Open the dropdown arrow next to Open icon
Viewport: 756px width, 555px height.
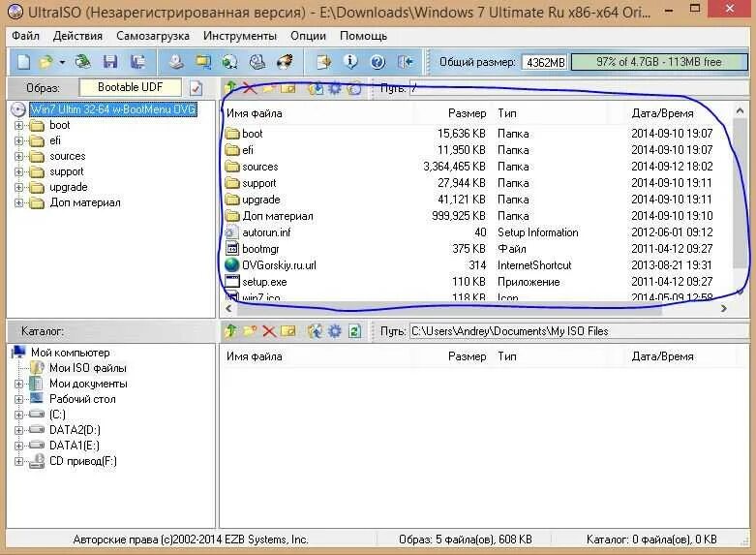click(62, 62)
